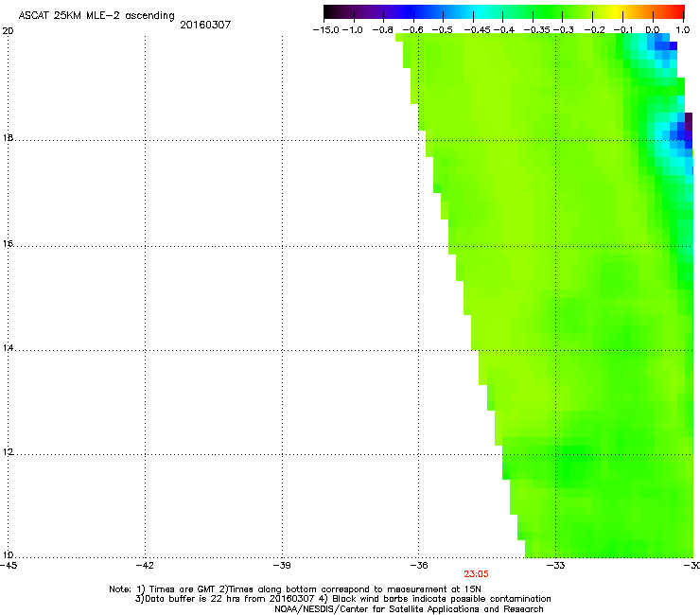700x615 pixels.
Task: Click the latitude label 10 on the left axis
Action: click(8, 555)
